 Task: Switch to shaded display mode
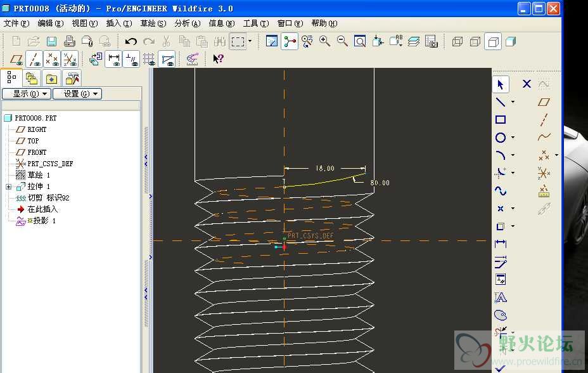511,41
